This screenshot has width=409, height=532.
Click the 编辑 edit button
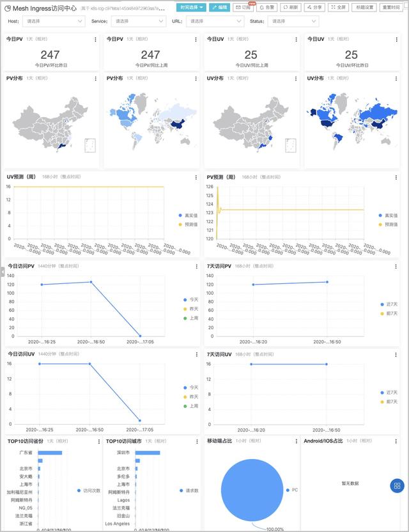220,7
